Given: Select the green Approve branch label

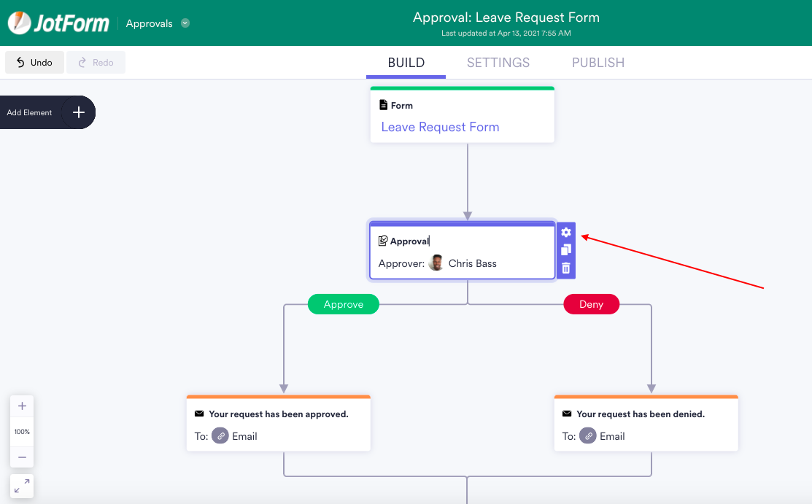Looking at the screenshot, I should pos(344,304).
